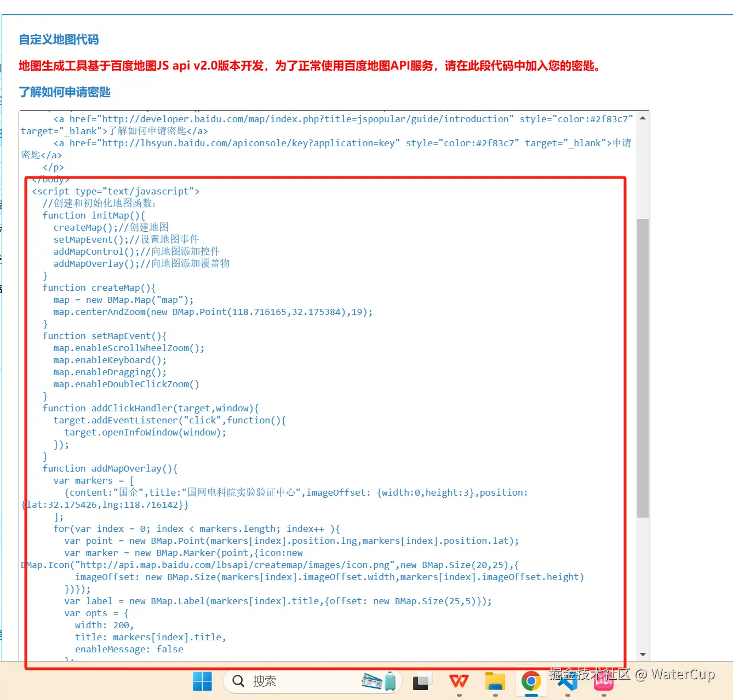Click the line starting var label = new BMap.Label
The width and height of the screenshot is (733, 700).
click(278, 601)
